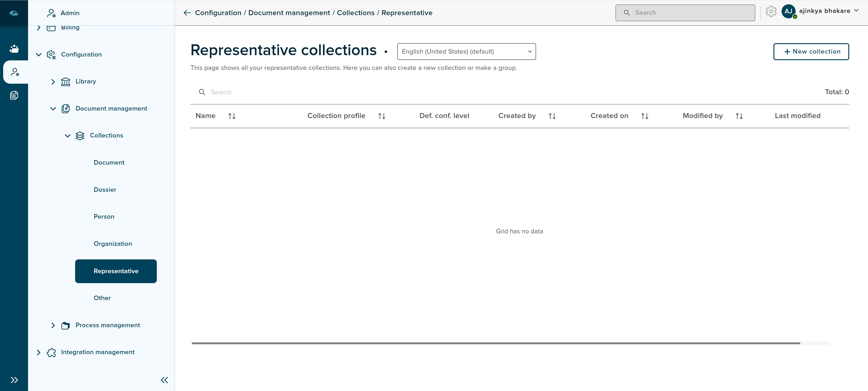Go to Collections in the breadcrumb

point(355,13)
